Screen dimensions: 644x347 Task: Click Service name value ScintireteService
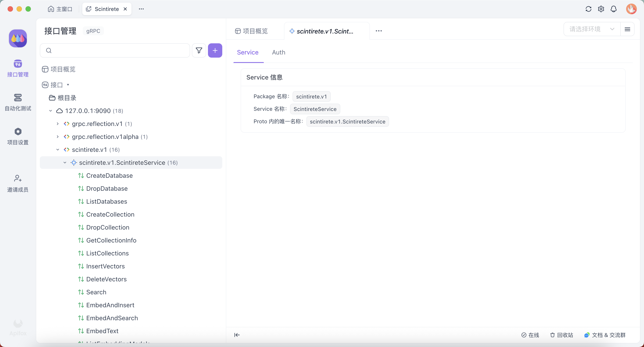pyautogui.click(x=315, y=109)
